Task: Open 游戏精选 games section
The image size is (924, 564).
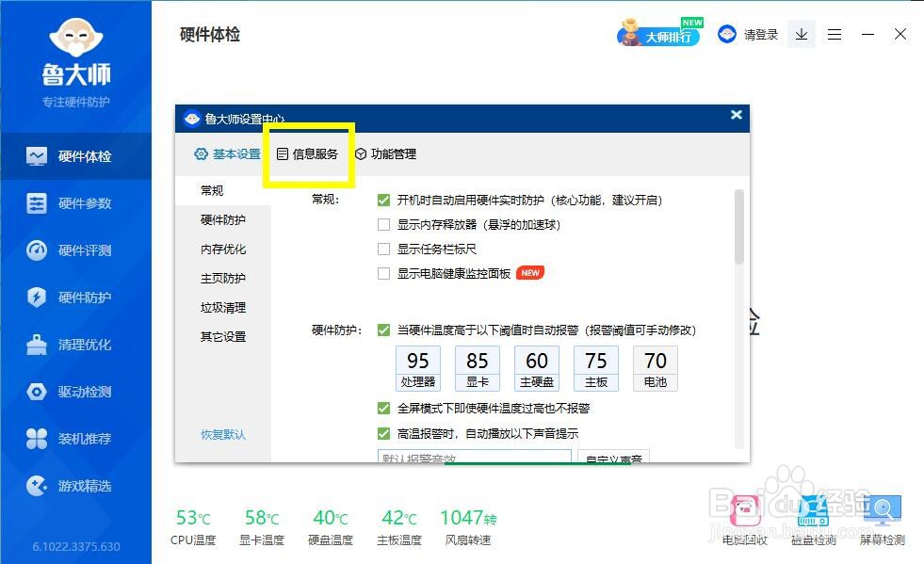Action: click(75, 486)
